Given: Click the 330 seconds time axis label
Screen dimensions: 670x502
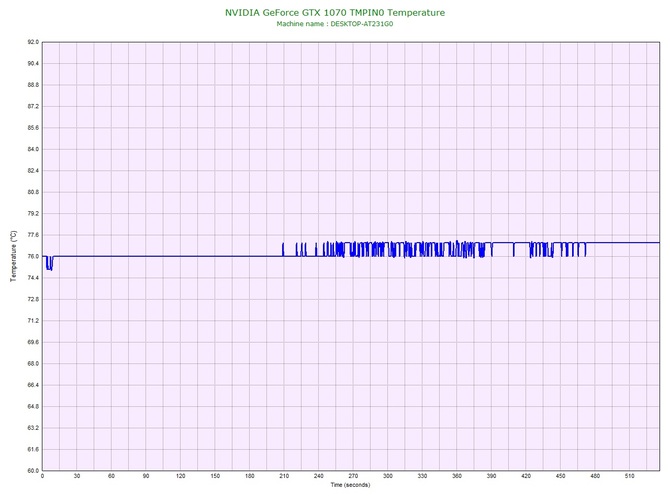Looking at the screenshot, I should point(422,476).
